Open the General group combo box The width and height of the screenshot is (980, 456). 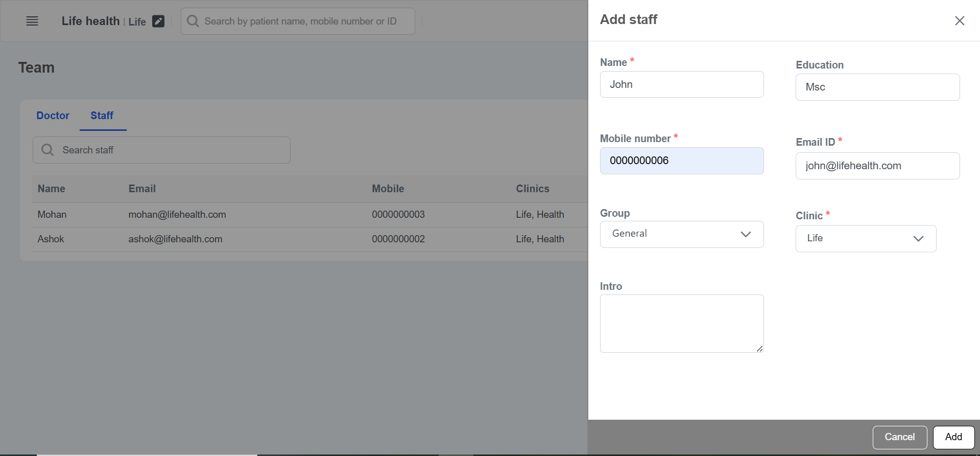669,234
